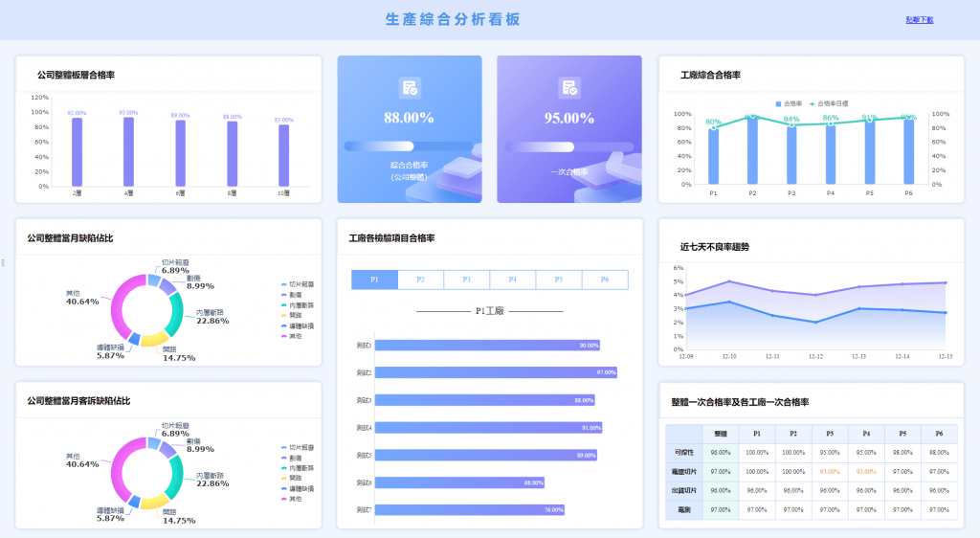The image size is (980, 538).
Task: Click the document icon above 95.00%
Action: pyautogui.click(x=569, y=88)
